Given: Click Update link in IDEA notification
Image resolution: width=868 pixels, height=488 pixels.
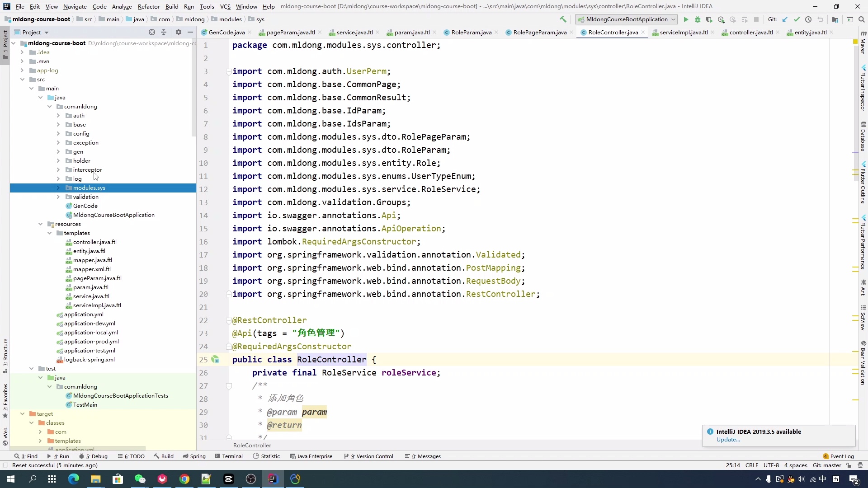Looking at the screenshot, I should point(728,440).
